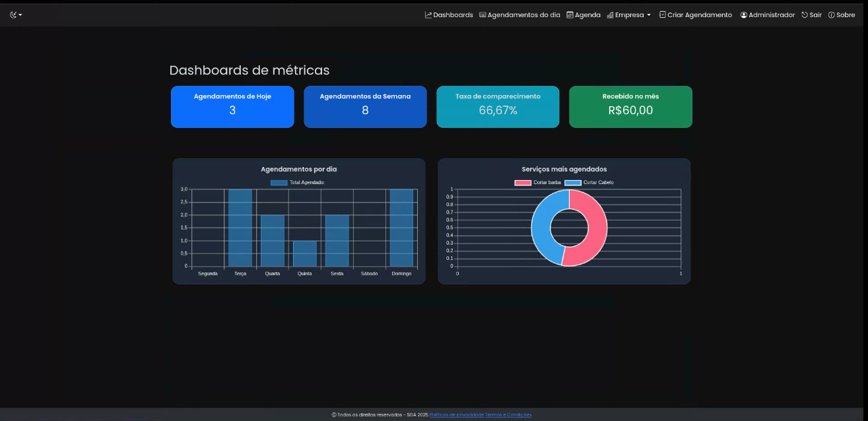The height and width of the screenshot is (421, 868).
Task: Click the Quarta bar in the chart
Action: tap(273, 241)
